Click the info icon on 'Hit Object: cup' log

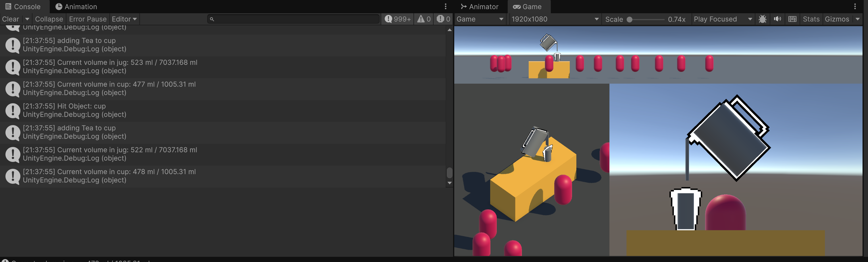pos(13,111)
